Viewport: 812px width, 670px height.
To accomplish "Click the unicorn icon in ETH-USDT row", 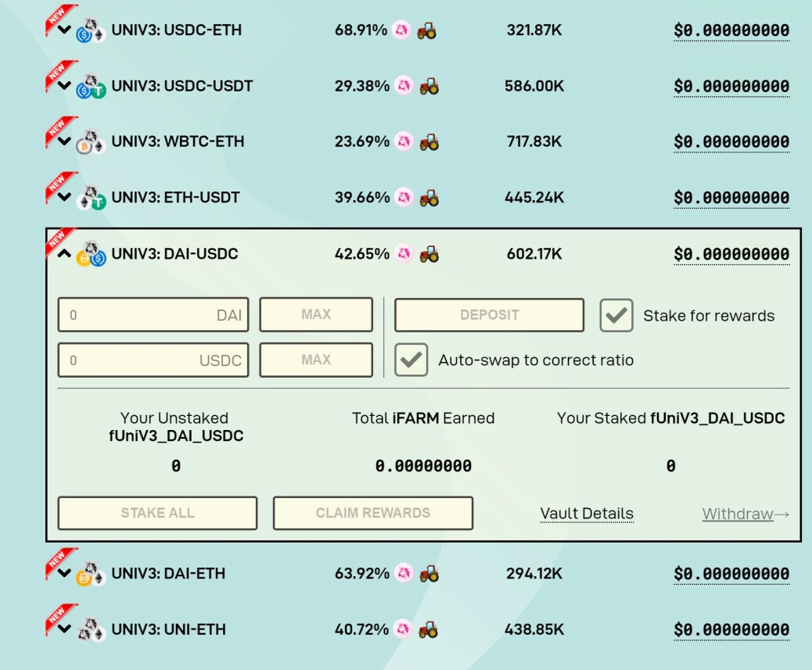I will [404, 197].
